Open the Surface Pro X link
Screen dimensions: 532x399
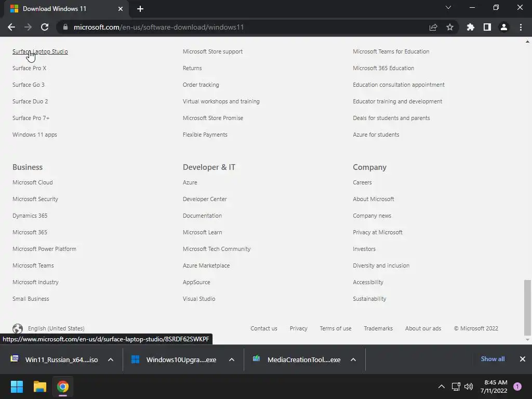coord(29,68)
